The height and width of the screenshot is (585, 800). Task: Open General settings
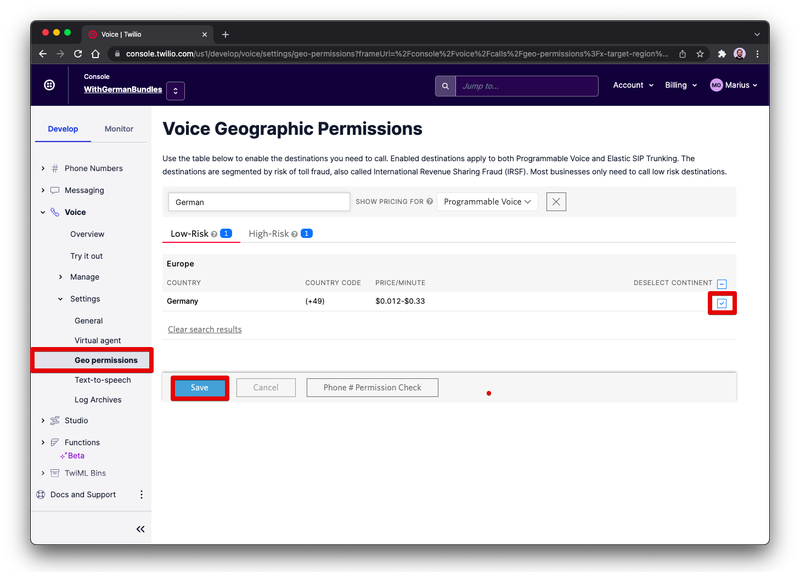89,321
